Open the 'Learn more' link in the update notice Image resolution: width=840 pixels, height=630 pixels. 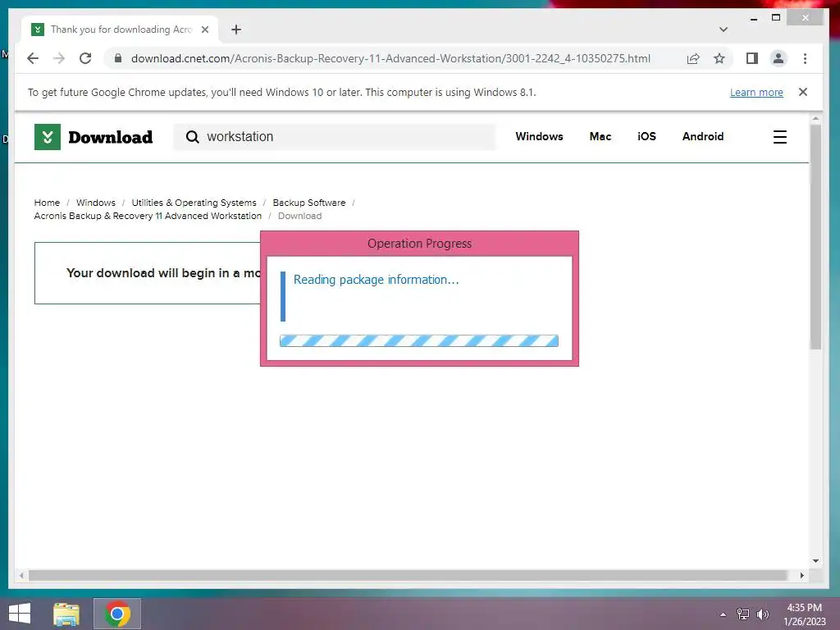756,92
